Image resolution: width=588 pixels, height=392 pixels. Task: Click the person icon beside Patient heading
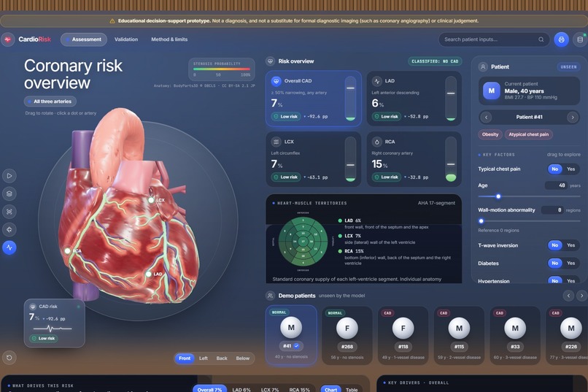(x=483, y=66)
